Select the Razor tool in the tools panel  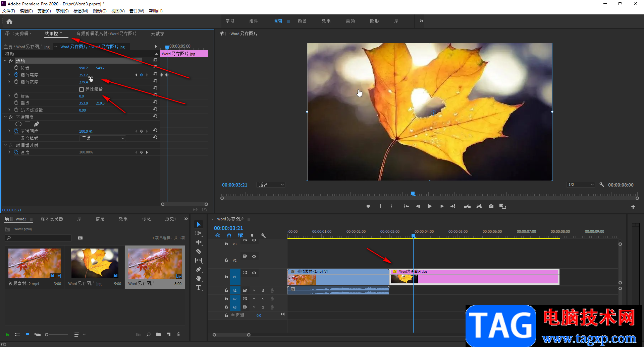coord(199,251)
